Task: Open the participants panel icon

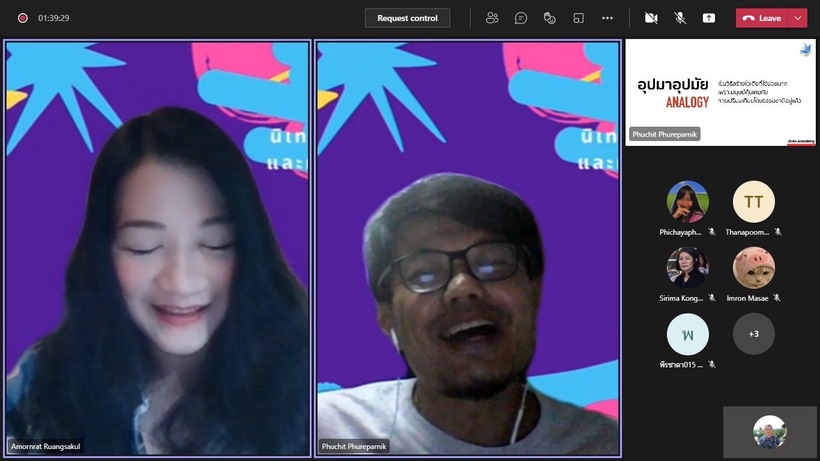Action: (492, 18)
